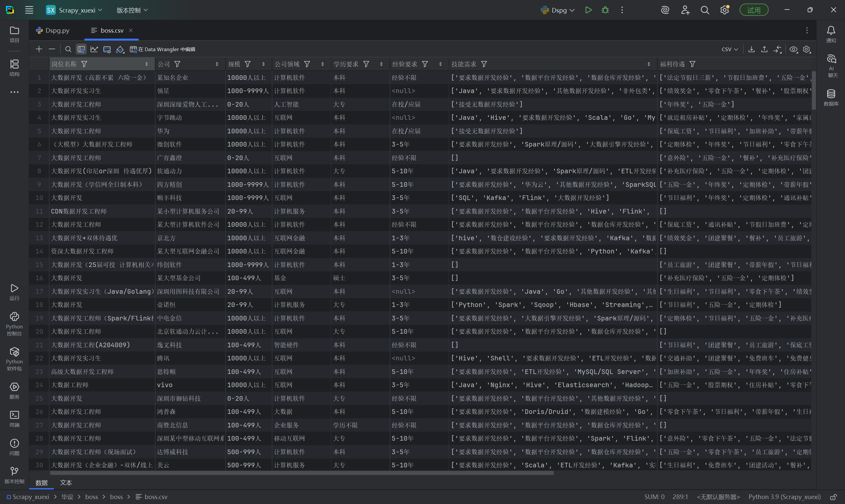
Task: Click the export data download icon
Action: click(752, 49)
